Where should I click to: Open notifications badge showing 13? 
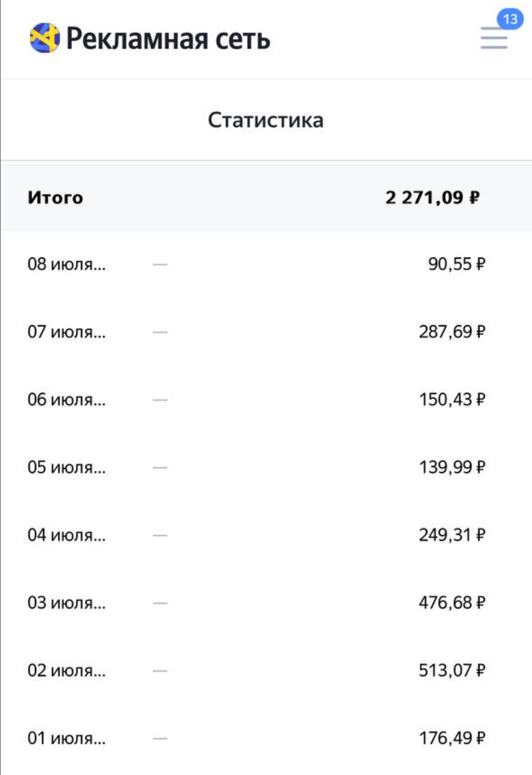[x=510, y=19]
